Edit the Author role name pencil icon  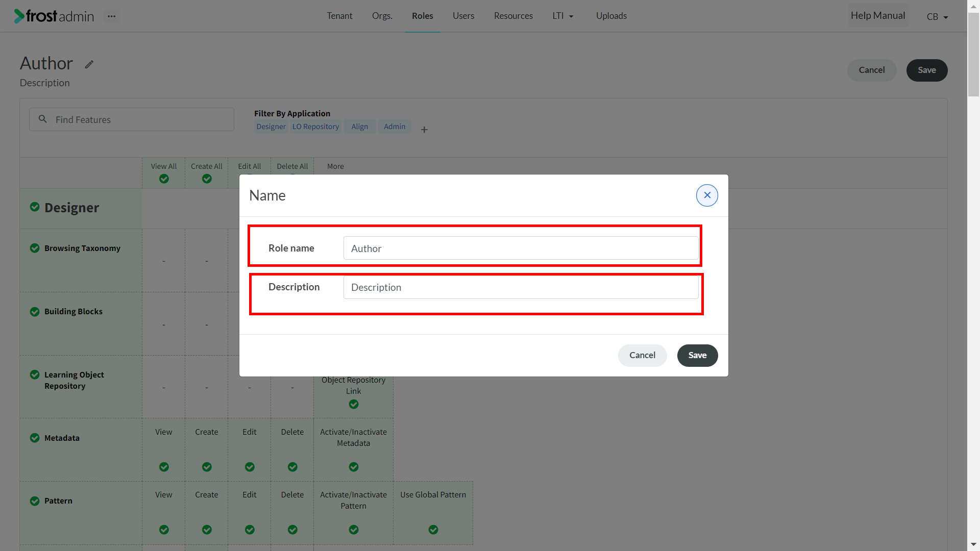tap(89, 64)
